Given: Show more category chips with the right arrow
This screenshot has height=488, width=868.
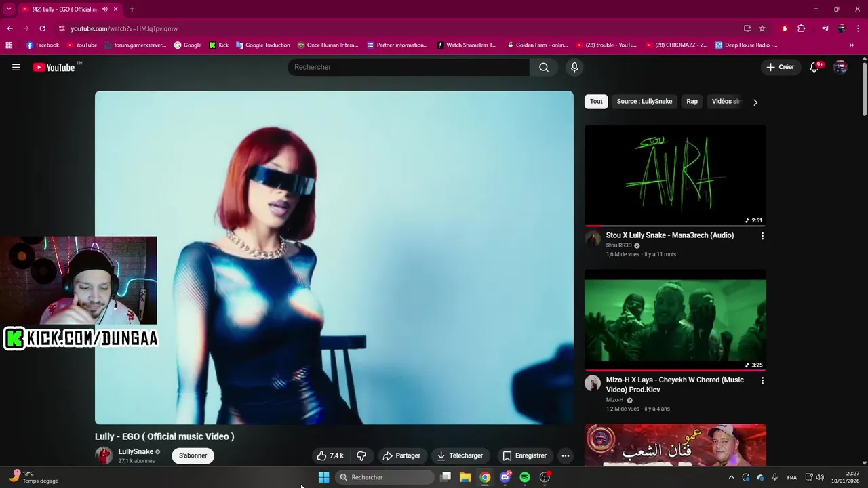Looking at the screenshot, I should (755, 102).
